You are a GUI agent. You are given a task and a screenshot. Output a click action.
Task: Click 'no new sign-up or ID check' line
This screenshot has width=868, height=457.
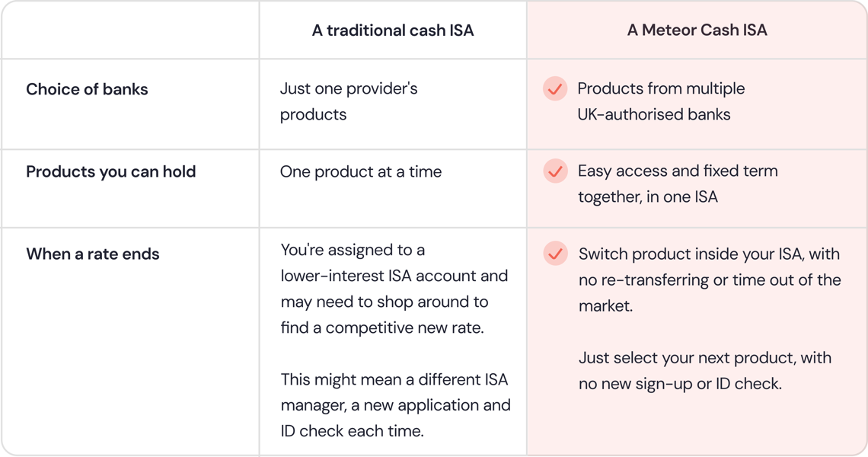681,383
